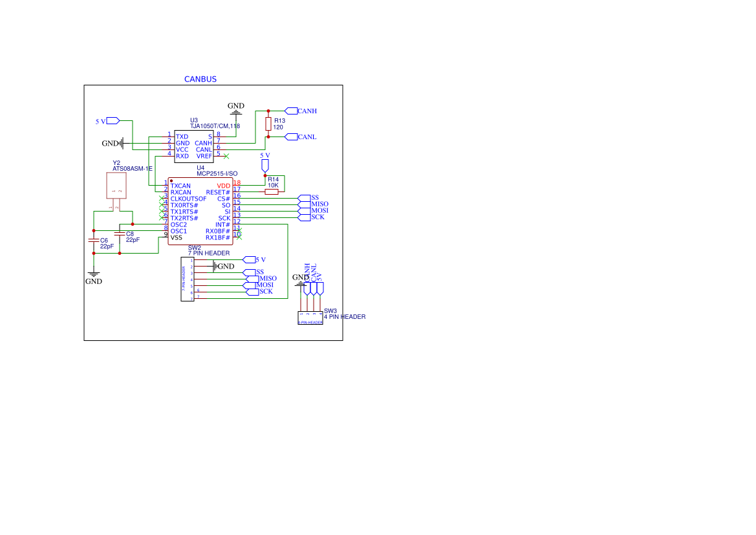The height and width of the screenshot is (535, 756).
Task: Toggle the no-connect X on RX1BF# pin
Action: coord(239,237)
